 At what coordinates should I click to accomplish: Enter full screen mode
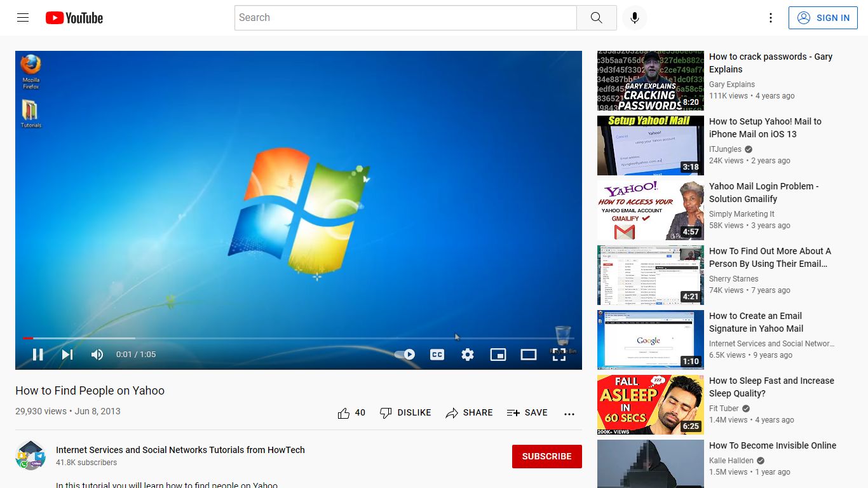[559, 355]
